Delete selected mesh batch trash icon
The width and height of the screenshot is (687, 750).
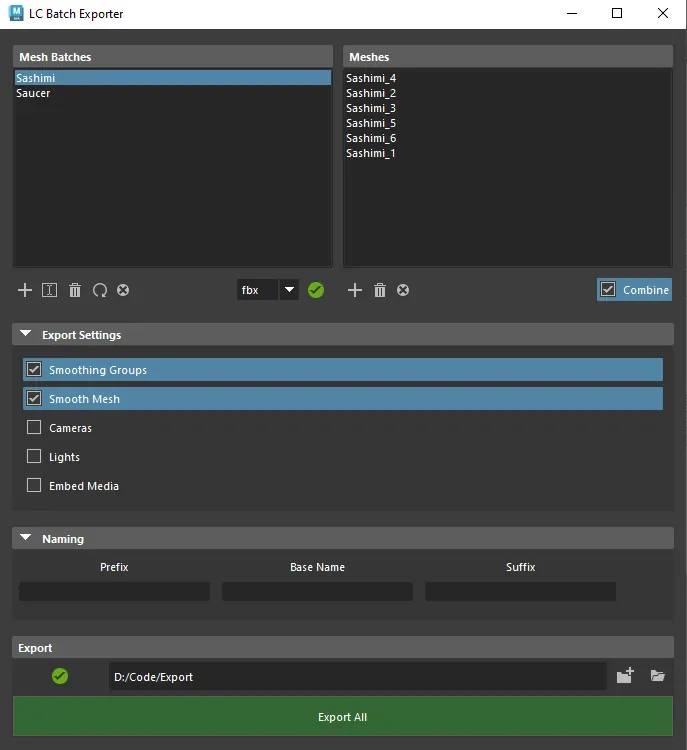[75, 290]
